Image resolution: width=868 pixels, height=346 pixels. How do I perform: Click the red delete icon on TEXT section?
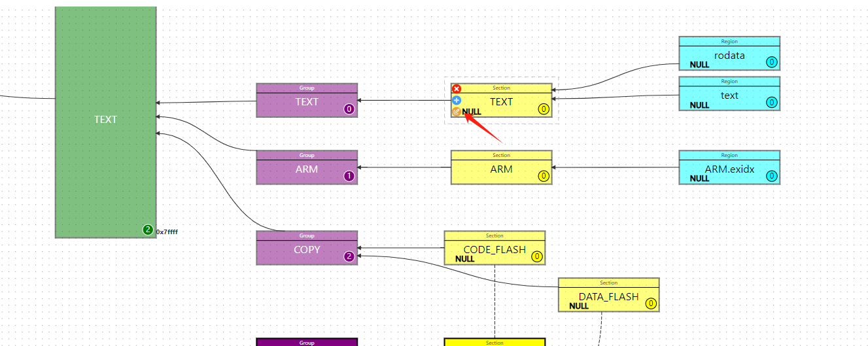click(457, 89)
